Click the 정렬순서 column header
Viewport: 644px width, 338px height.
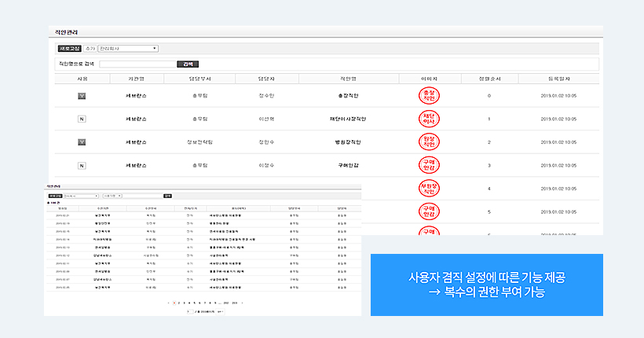click(x=489, y=79)
